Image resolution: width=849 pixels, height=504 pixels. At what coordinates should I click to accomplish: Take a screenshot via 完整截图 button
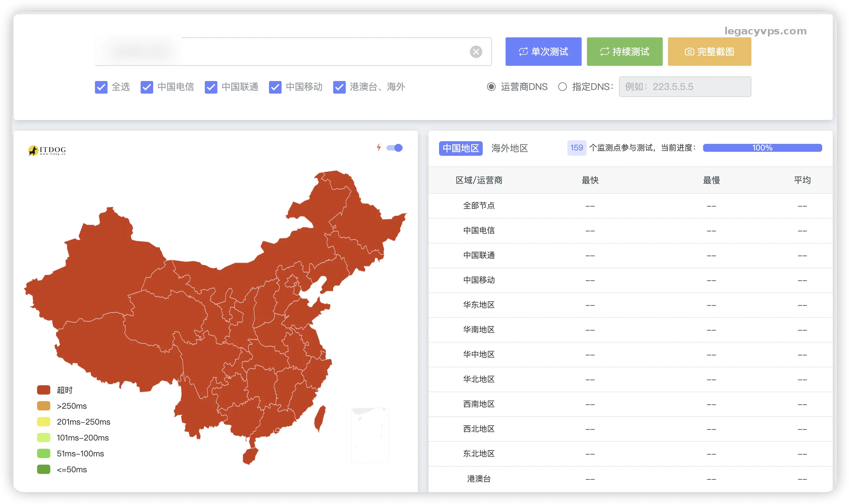tap(709, 51)
